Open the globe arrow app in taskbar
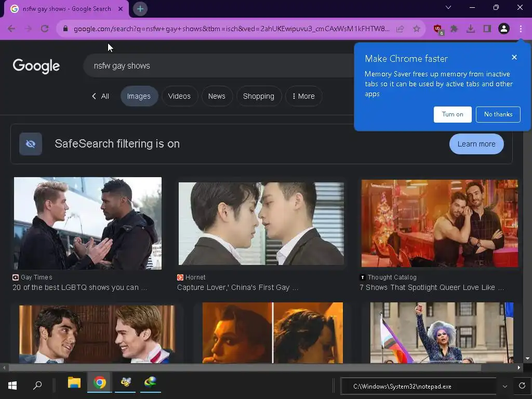This screenshot has height=399, width=532. pyautogui.click(x=150, y=383)
